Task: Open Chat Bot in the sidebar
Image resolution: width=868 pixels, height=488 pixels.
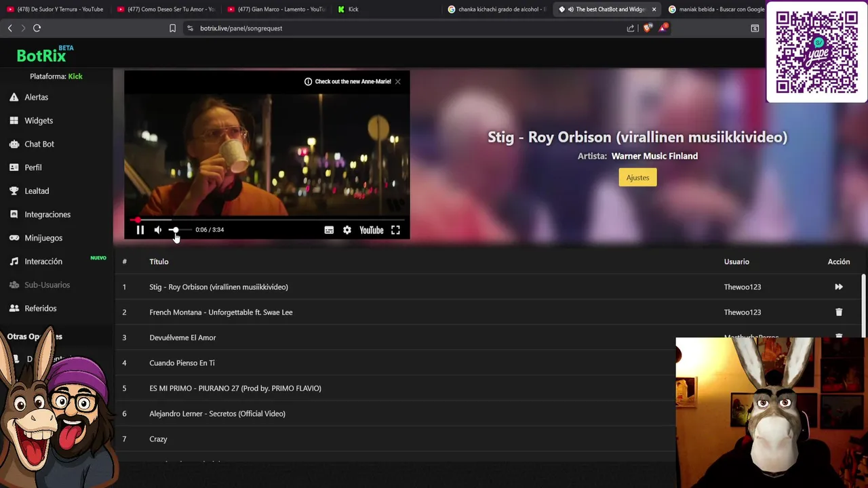Action: point(39,144)
